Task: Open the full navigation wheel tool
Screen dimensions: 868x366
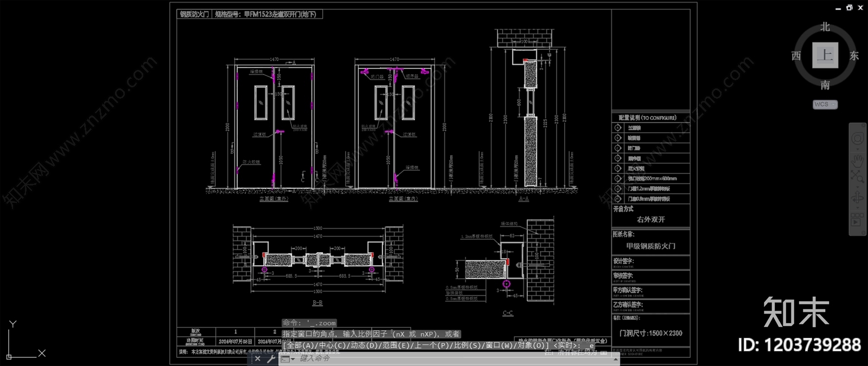Action: (858, 139)
